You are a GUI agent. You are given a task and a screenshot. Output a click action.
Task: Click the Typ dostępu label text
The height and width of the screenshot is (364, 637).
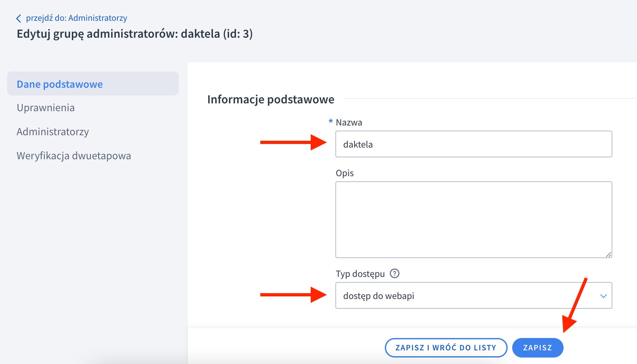360,274
